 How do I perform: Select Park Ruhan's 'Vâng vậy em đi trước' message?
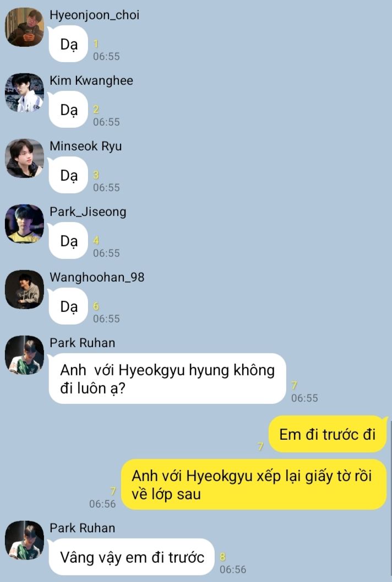pos(132,557)
